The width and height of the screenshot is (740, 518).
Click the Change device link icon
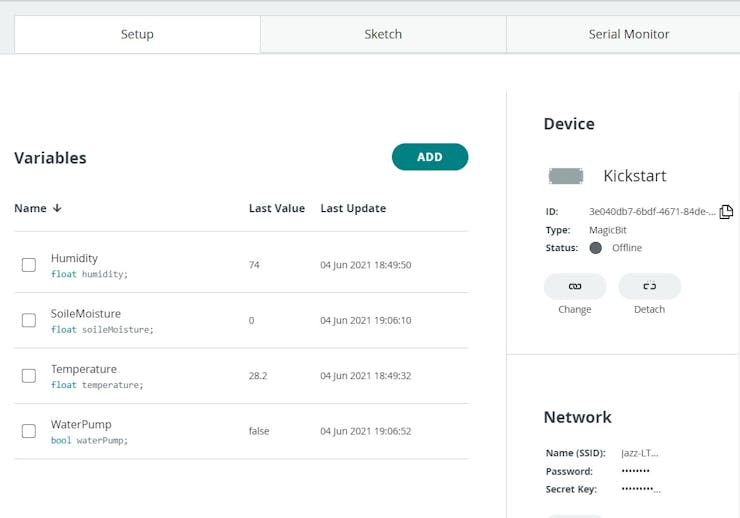tap(575, 286)
